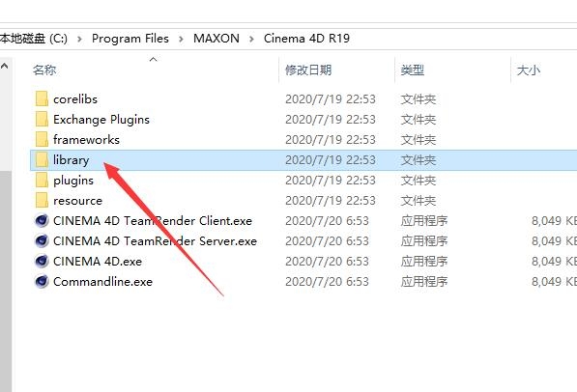The width and height of the screenshot is (577, 392).
Task: Click the navigation pane scroll-up arrow
Action: pos(5,67)
